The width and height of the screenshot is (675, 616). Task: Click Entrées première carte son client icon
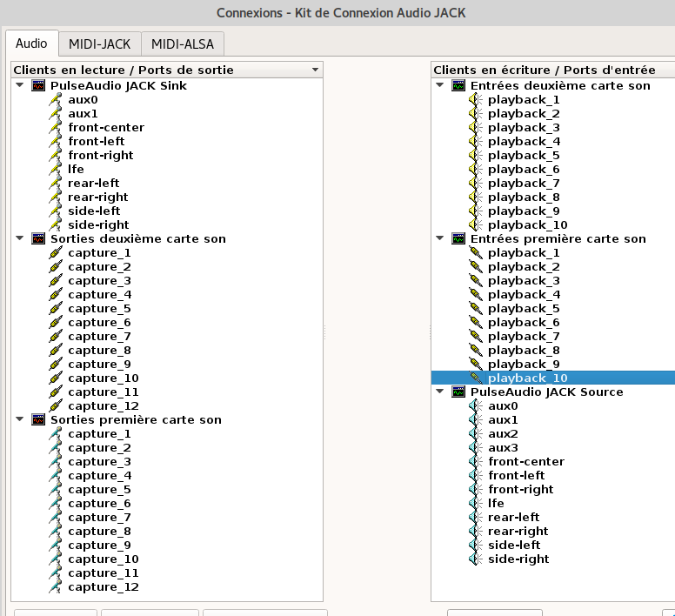click(458, 239)
